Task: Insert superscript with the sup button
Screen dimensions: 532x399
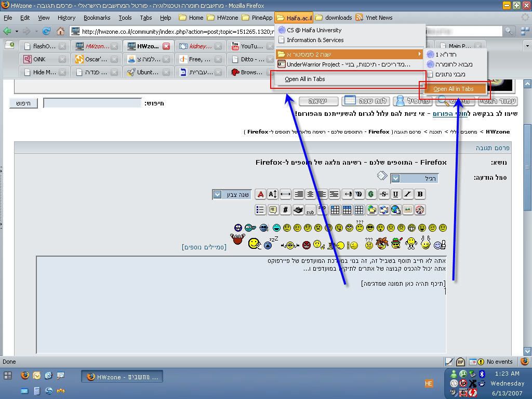Action: click(322, 210)
